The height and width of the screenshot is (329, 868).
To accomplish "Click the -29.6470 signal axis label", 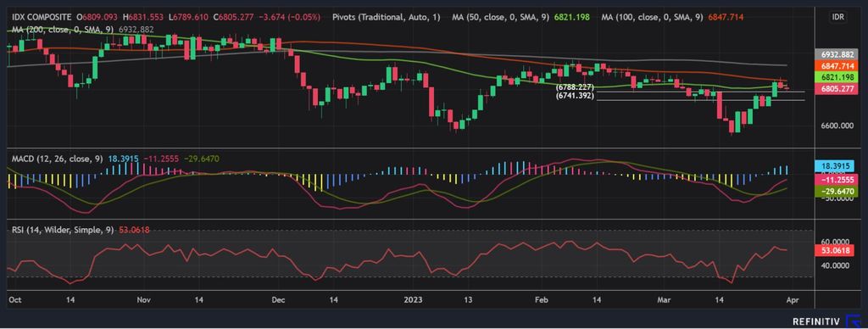I will tap(836, 192).
